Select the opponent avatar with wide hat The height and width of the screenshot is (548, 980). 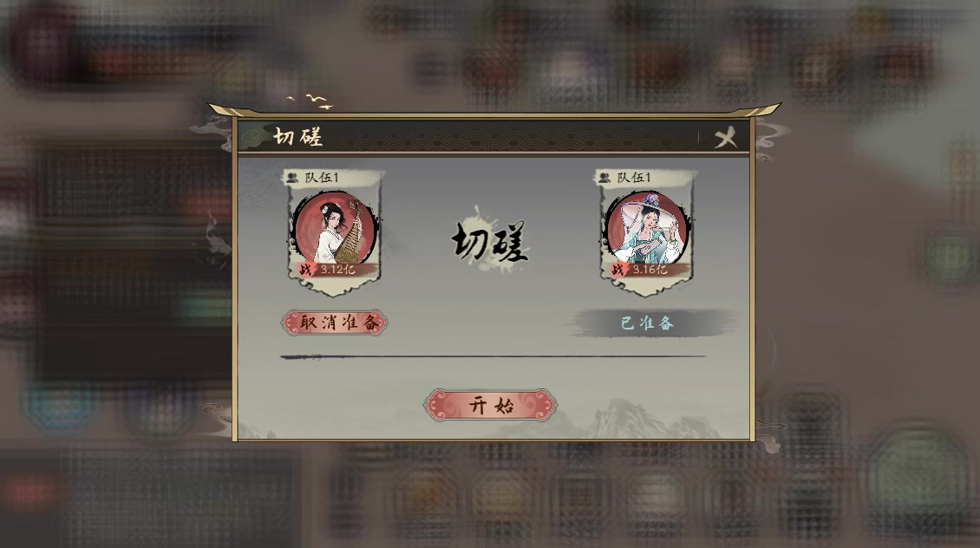click(647, 227)
